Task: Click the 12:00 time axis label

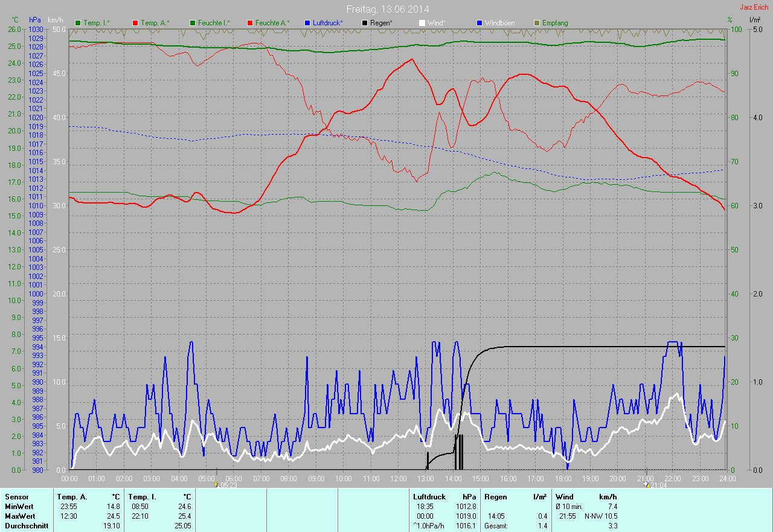Action: coord(399,478)
